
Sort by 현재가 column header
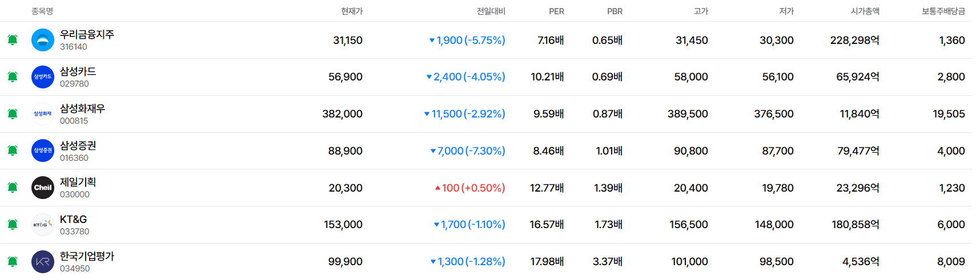(x=352, y=11)
